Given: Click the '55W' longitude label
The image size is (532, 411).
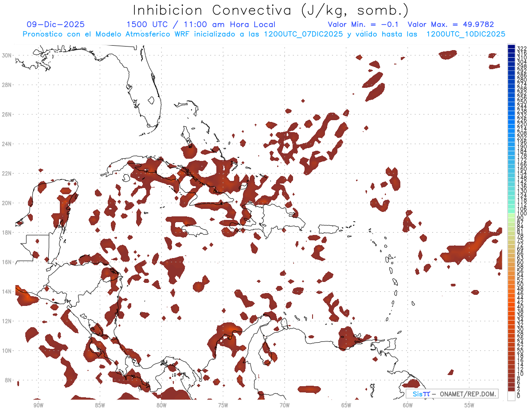Looking at the screenshot, I should point(469,405).
